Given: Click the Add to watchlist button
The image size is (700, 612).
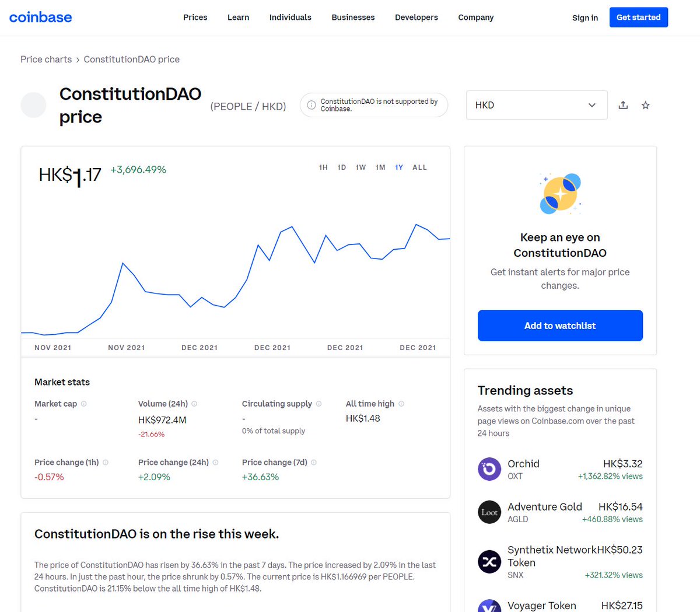Looking at the screenshot, I should (x=560, y=326).
